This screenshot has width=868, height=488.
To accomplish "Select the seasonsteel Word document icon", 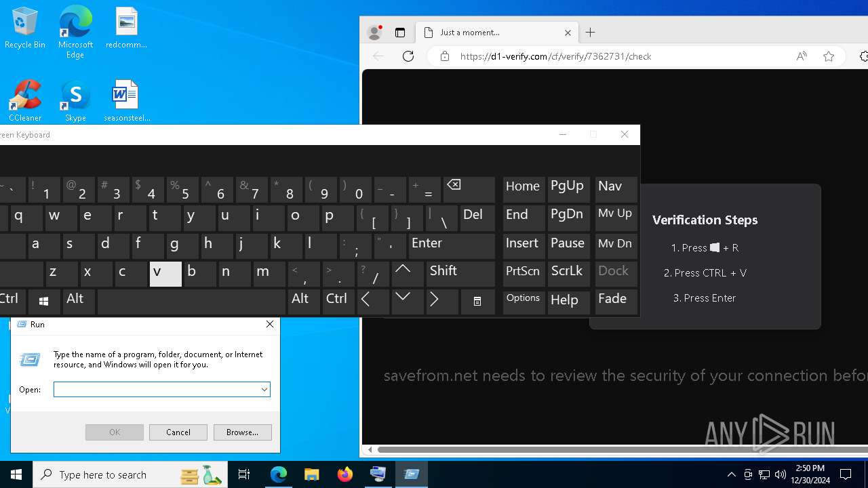I will (126, 100).
